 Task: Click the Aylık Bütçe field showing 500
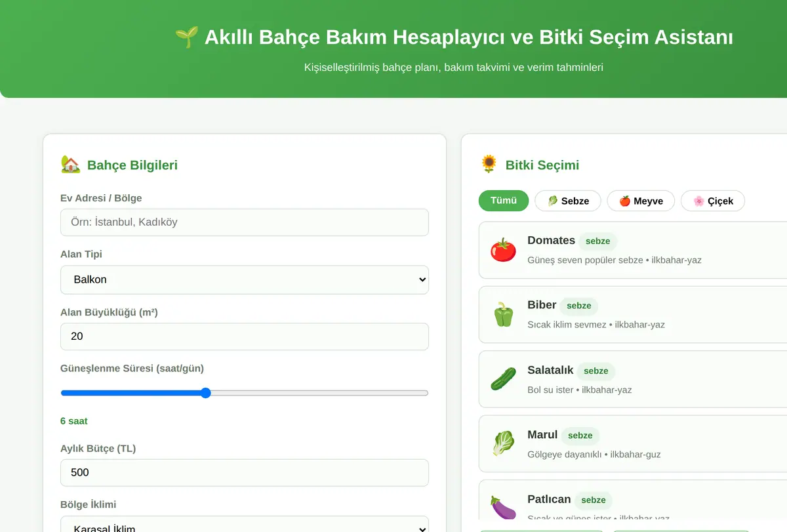pyautogui.click(x=245, y=472)
